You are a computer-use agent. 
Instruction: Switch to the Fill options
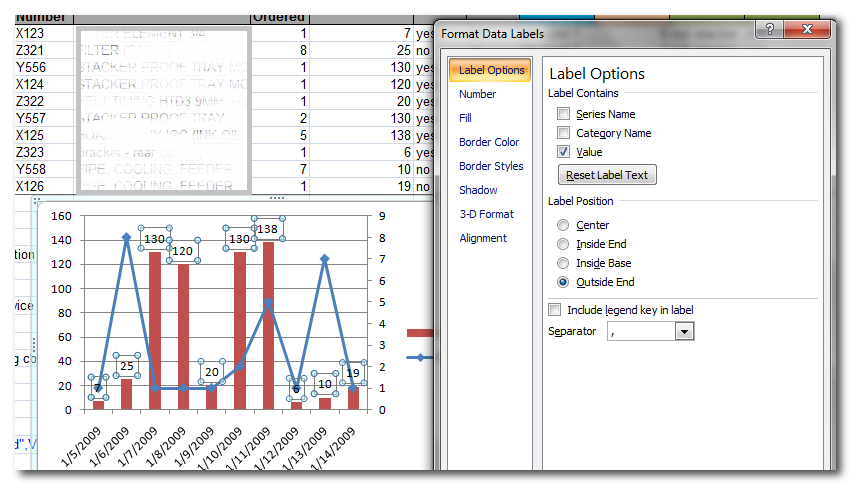465,118
